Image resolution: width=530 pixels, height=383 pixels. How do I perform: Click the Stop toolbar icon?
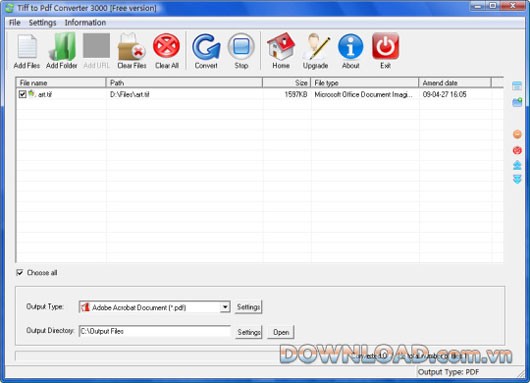pyautogui.click(x=241, y=46)
